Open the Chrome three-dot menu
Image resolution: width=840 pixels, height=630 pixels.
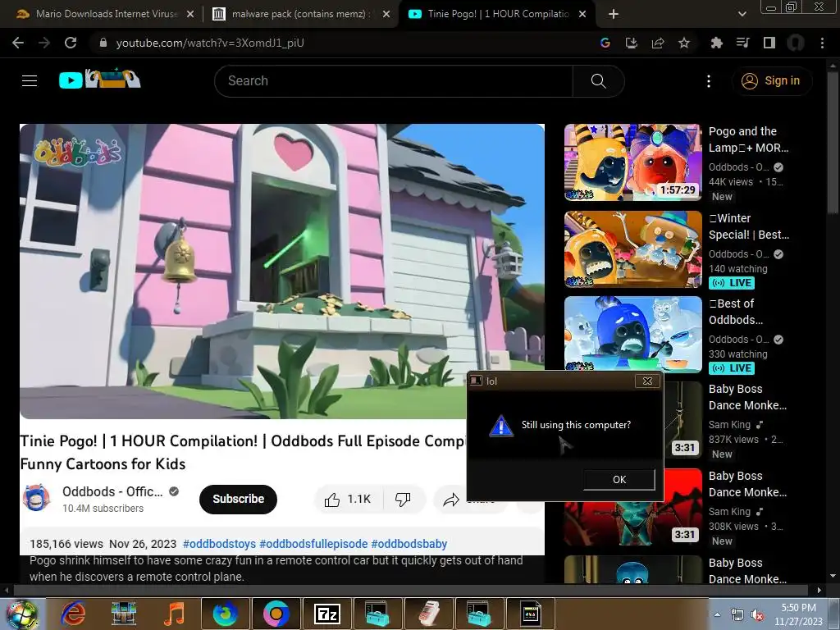point(822,43)
